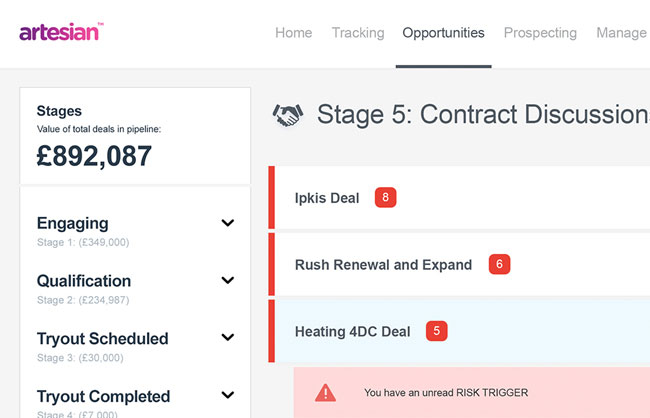
Task: Go to the Home tab
Action: click(x=293, y=33)
